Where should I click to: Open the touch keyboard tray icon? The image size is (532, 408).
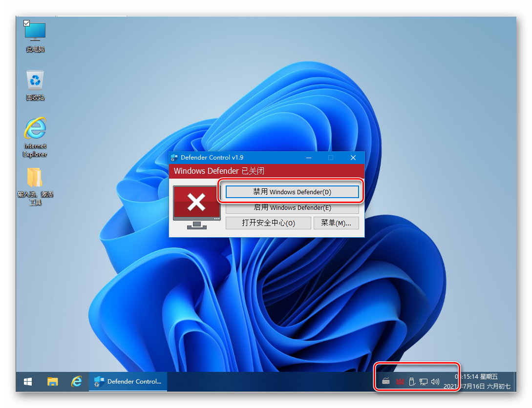tap(386, 382)
